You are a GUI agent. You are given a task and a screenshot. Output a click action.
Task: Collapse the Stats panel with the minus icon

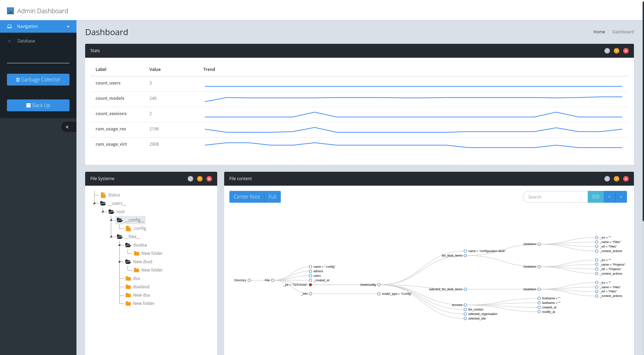click(617, 50)
